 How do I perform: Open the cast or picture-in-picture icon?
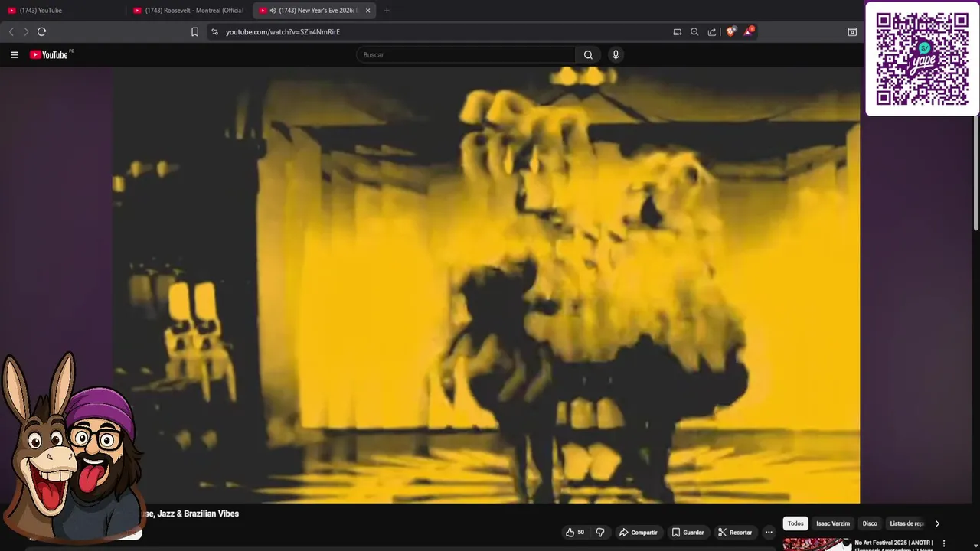677,31
